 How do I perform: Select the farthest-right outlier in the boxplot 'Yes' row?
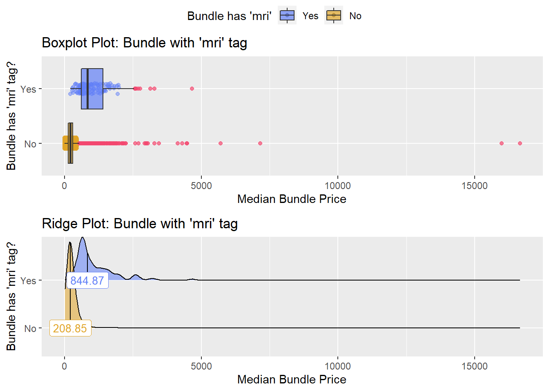point(192,89)
